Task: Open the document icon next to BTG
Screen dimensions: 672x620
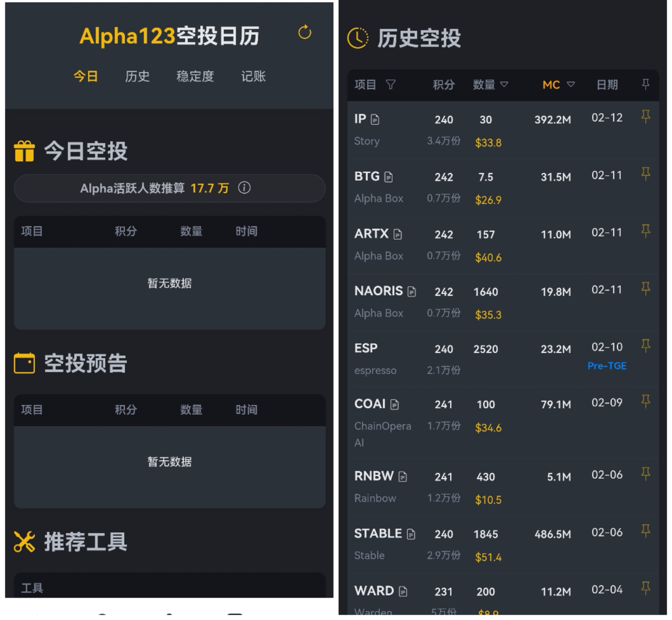Action: pos(388,177)
